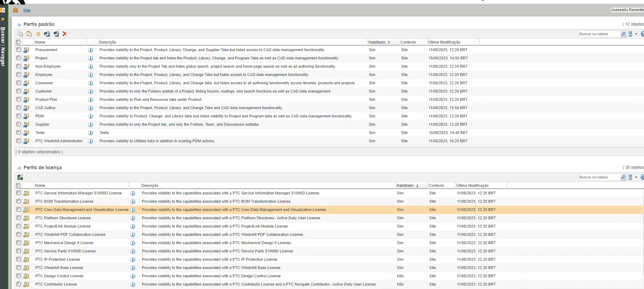Image resolution: width=644 pixels, height=289 pixels.
Task: Open the Acessado Recentemente dropdown
Action: 627,10
